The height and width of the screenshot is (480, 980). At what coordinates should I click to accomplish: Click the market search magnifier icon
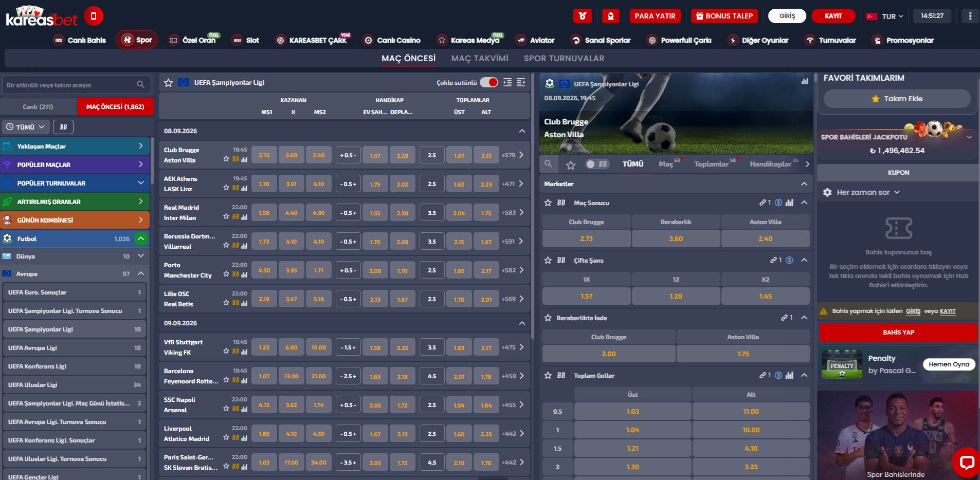(548, 164)
